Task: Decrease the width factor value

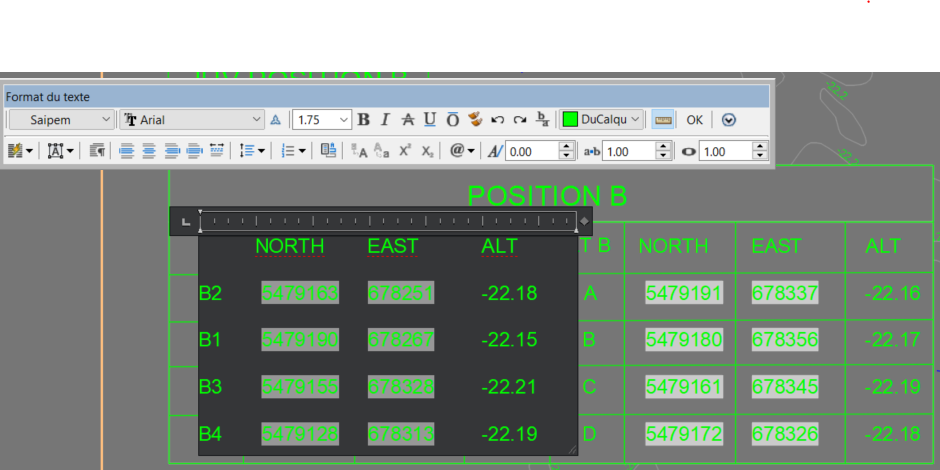Action: [x=760, y=156]
